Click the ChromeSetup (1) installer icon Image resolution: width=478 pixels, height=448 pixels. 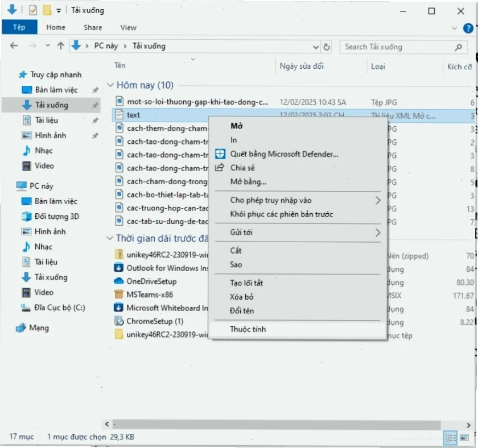click(x=118, y=321)
